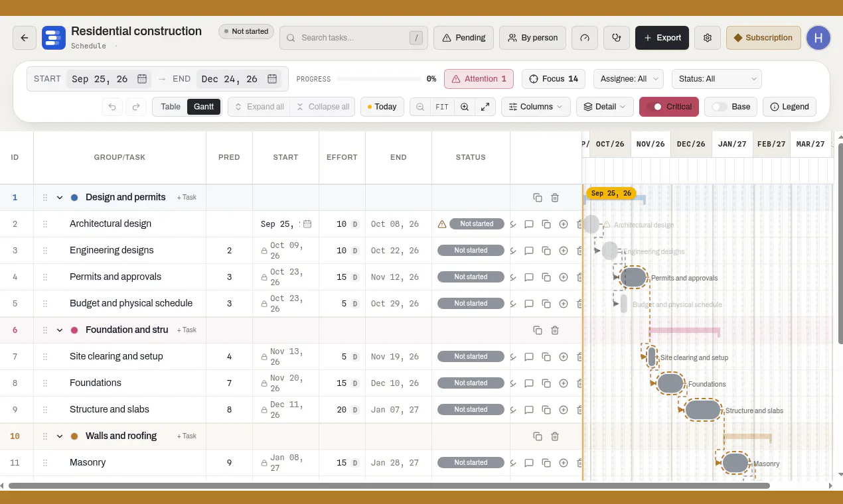Open Assignee: All filter
Image resolution: width=843 pixels, height=504 pixels.
(x=629, y=79)
